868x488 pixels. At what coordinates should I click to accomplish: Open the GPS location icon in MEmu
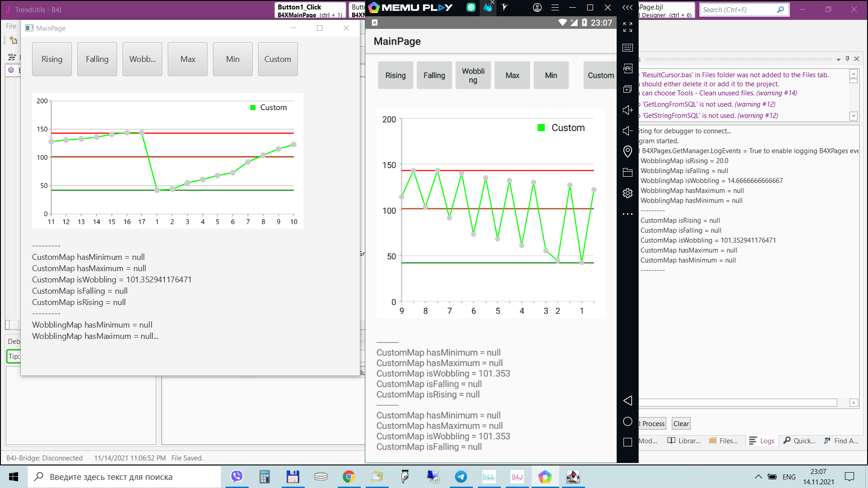(627, 151)
